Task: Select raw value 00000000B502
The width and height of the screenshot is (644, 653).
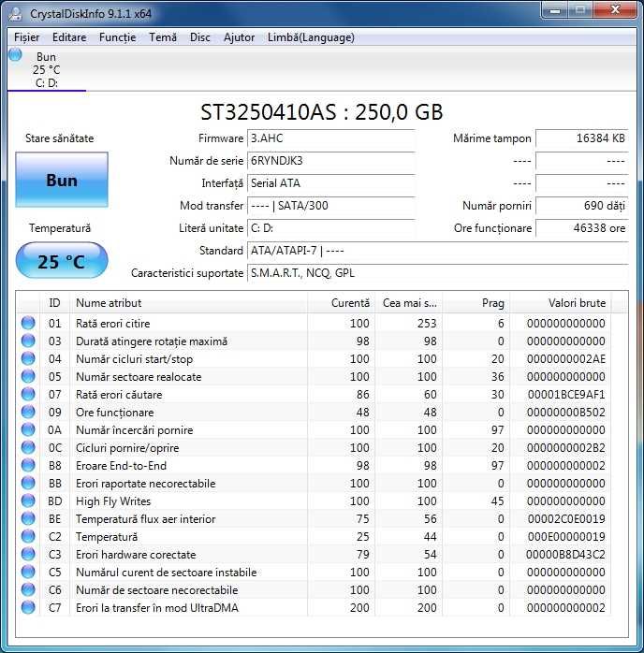Action: (566, 413)
